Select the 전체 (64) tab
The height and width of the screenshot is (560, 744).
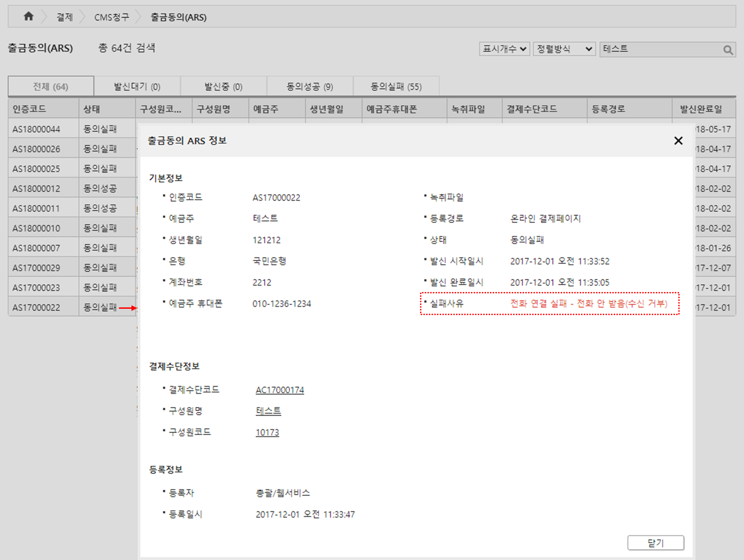click(51, 86)
